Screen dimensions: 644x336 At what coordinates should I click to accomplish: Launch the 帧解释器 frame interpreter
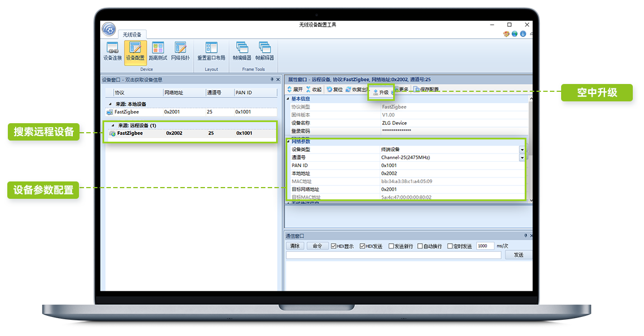point(264,51)
